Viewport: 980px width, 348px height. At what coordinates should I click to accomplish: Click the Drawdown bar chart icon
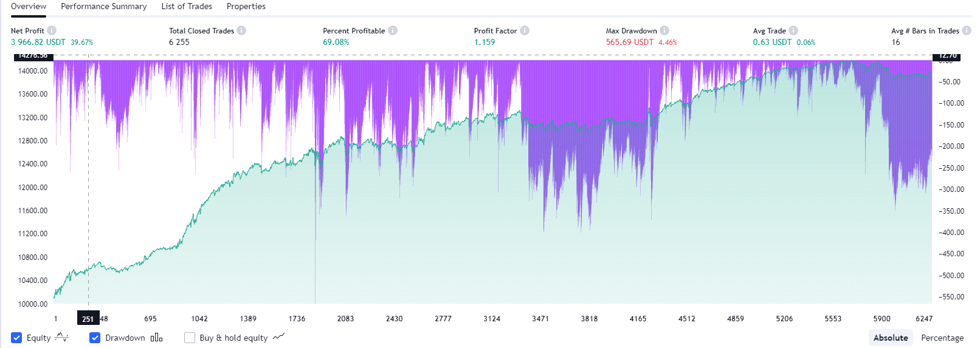[156, 338]
